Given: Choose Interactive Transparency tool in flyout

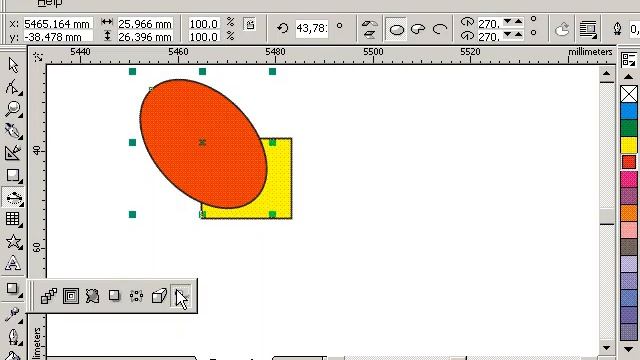Looking at the screenshot, I should (x=180, y=296).
